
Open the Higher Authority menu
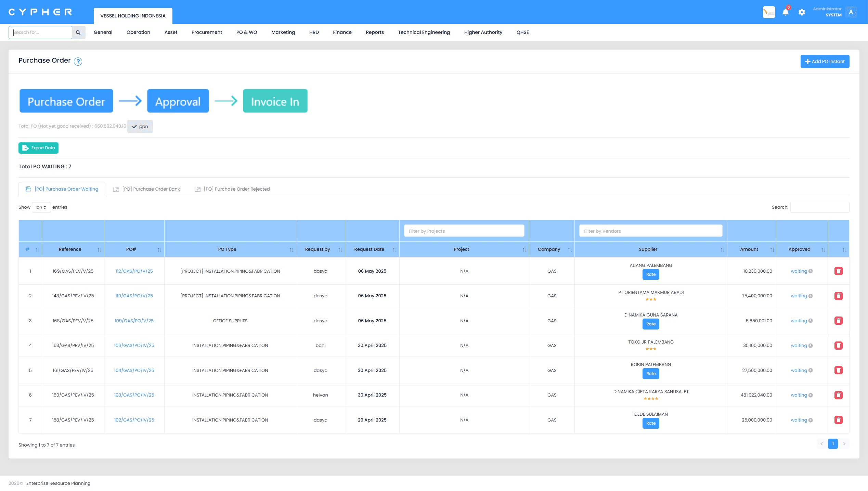click(483, 33)
